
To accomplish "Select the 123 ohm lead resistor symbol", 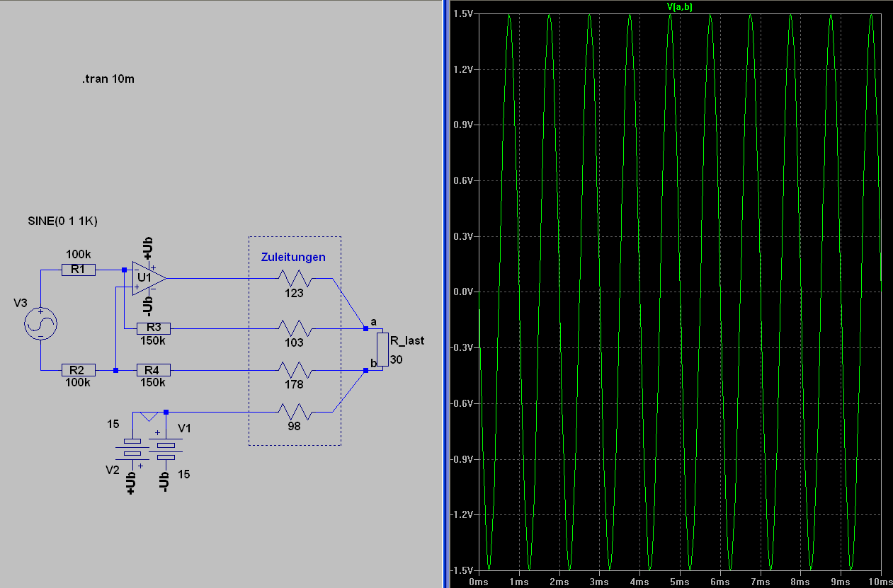I will point(295,278).
